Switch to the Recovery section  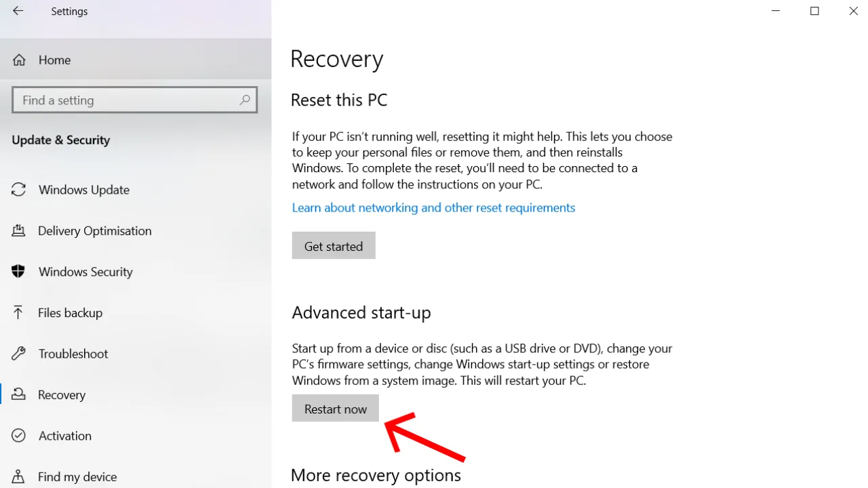[x=62, y=394]
